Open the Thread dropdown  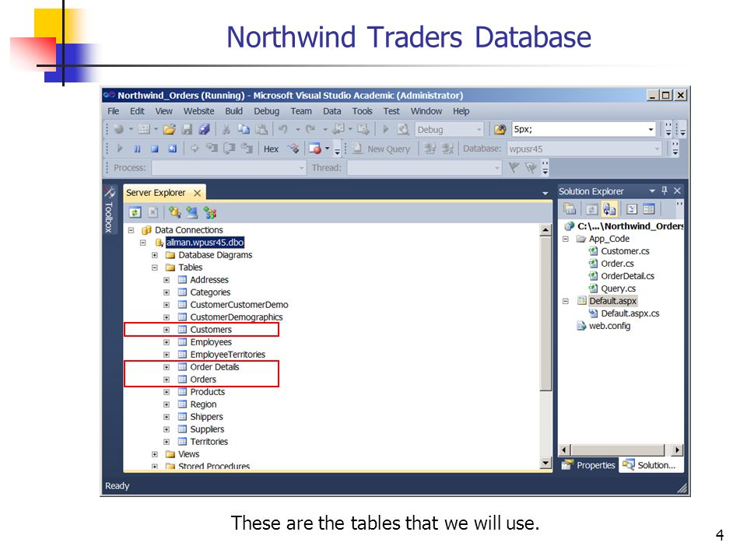tap(497, 168)
